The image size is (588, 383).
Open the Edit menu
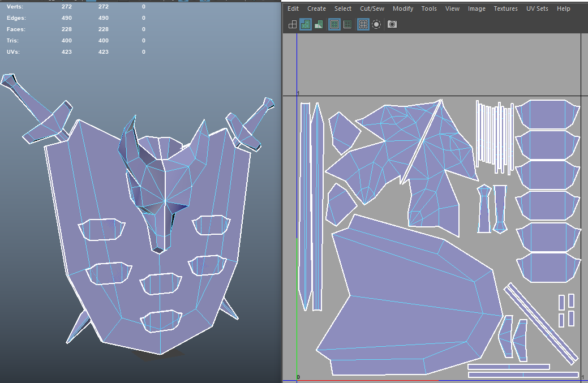point(293,8)
